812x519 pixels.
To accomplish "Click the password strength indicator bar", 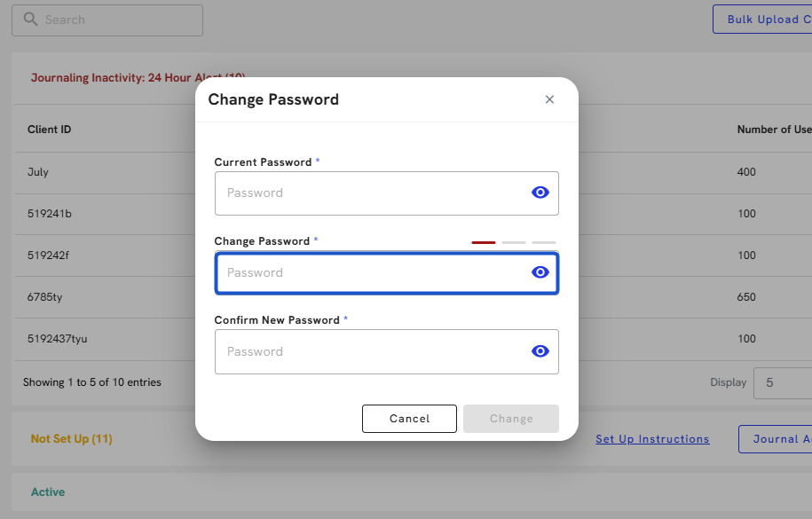I will tap(513, 241).
